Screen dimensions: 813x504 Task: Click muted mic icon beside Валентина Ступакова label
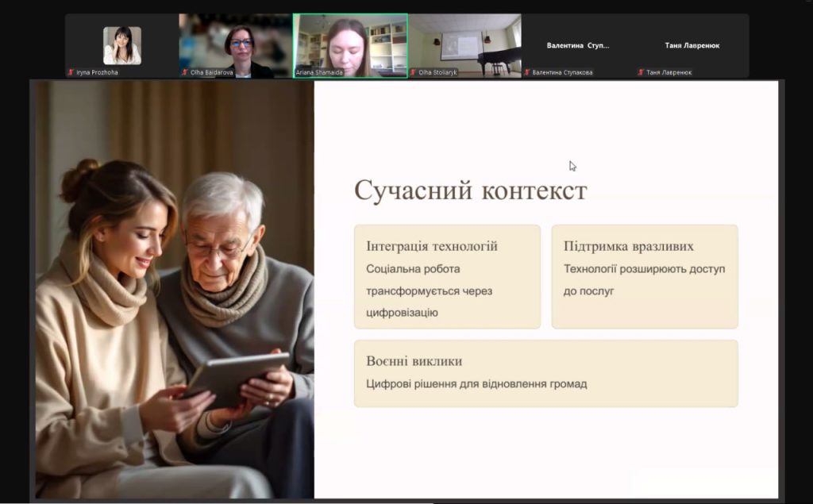(x=526, y=72)
